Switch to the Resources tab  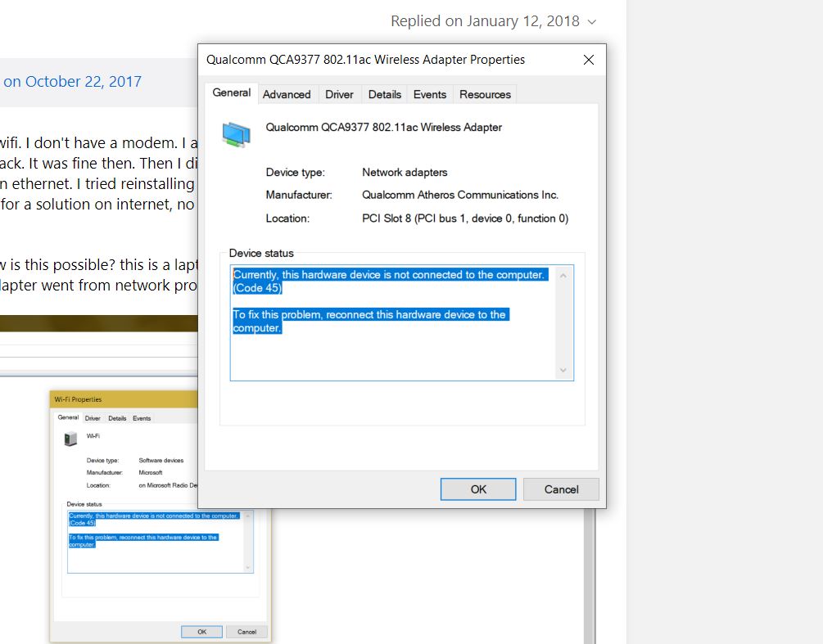pyautogui.click(x=485, y=94)
